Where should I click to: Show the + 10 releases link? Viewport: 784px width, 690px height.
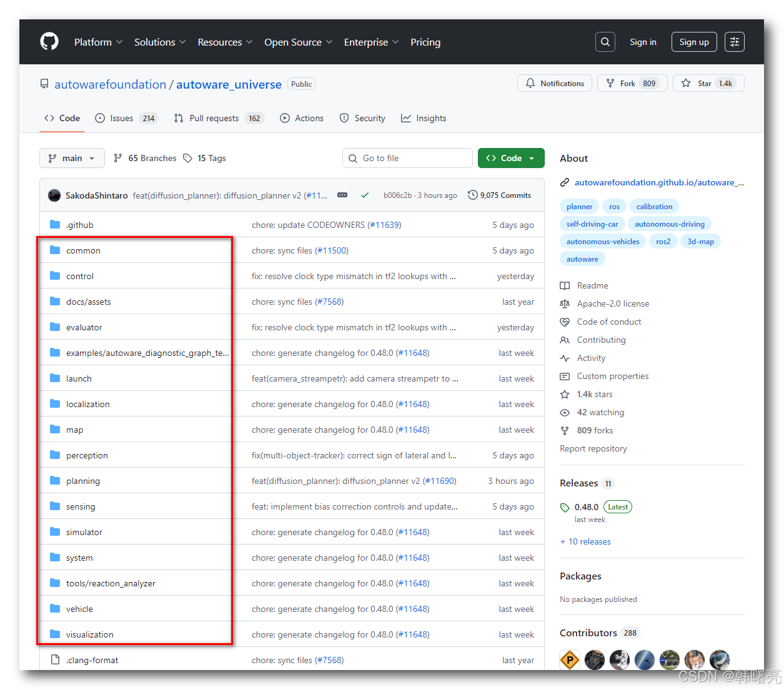click(585, 541)
